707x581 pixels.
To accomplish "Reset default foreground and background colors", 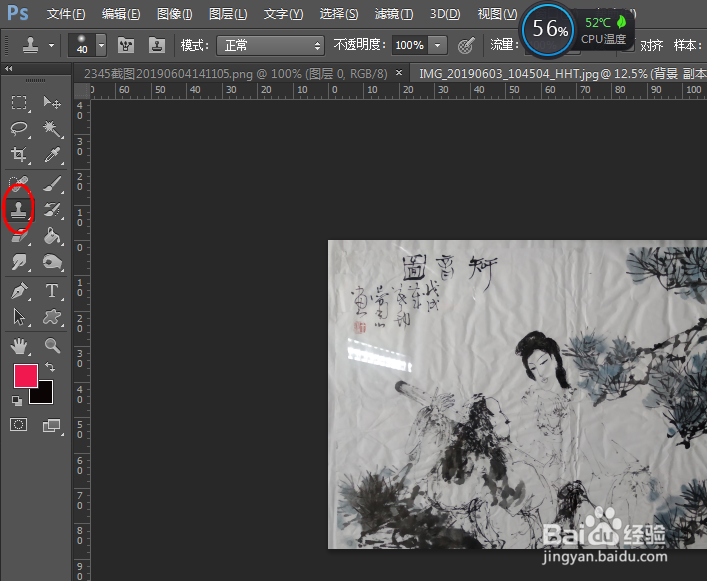I will coord(17,400).
